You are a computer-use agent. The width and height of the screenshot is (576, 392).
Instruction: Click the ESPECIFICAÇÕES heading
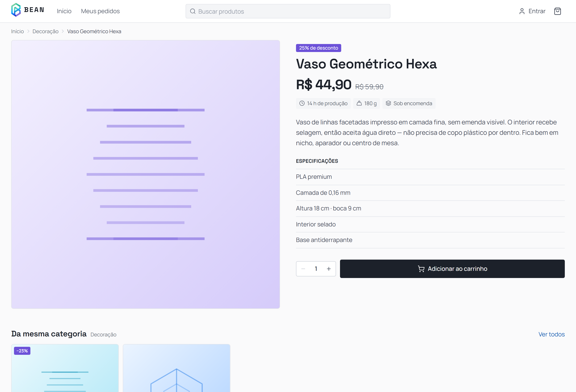317,161
